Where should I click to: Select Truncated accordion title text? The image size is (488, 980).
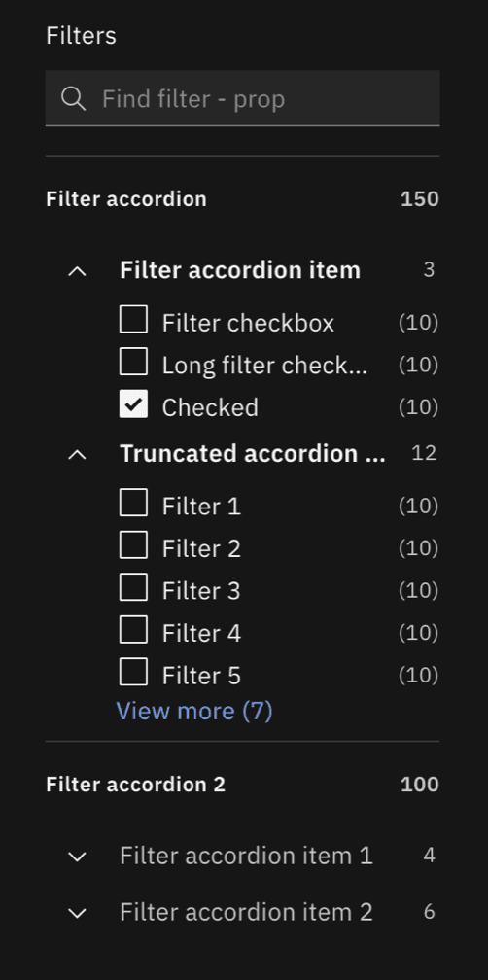[253, 454]
